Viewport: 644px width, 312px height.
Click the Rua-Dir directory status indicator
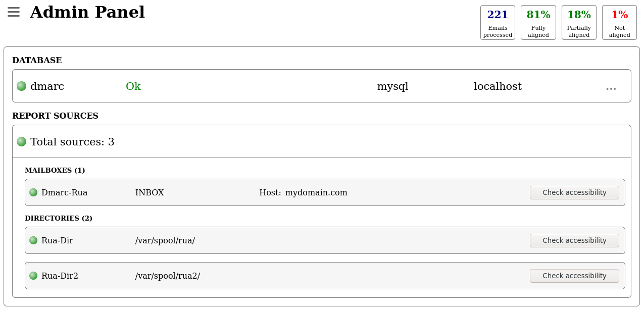33,240
